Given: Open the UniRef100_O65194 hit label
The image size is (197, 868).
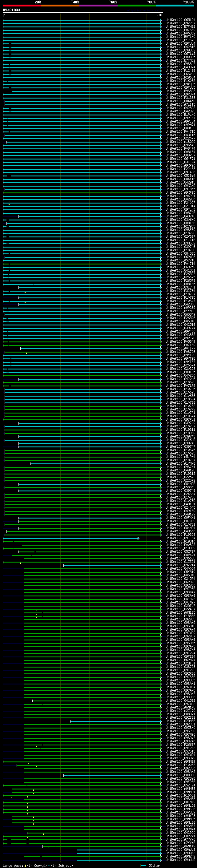Looking at the screenshot, I should click(x=180, y=20).
